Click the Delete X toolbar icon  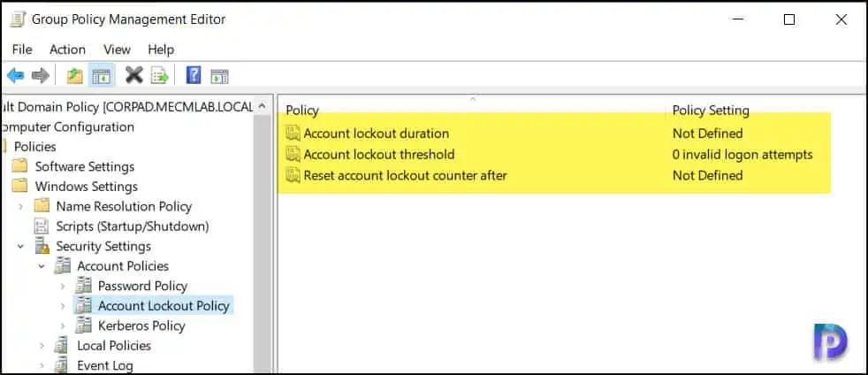[134, 75]
